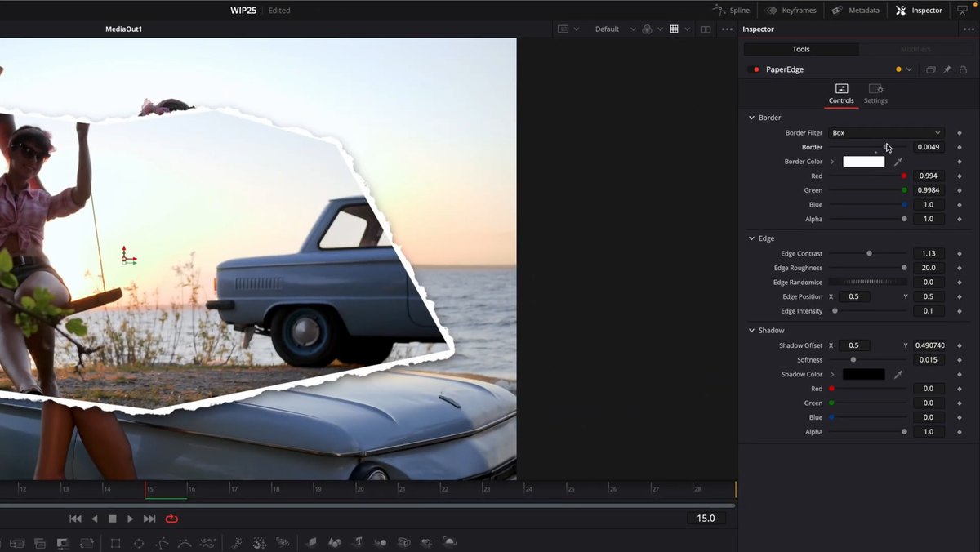Select the Rectangle mask tool
Viewport: 980px width, 552px height.
(115, 543)
